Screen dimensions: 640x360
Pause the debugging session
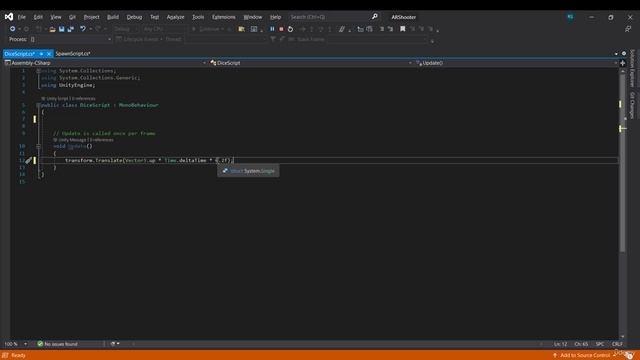[x=272, y=29]
